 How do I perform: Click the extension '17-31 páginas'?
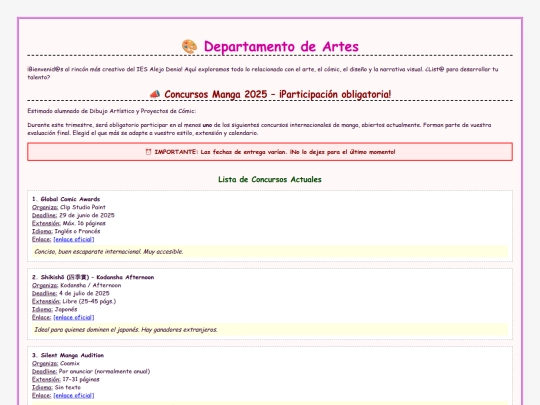click(81, 380)
